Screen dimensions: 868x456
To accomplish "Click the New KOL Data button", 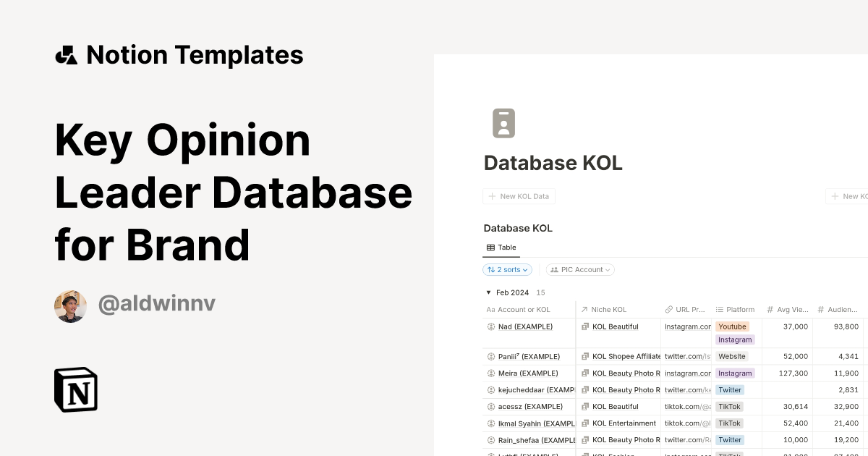I will click(519, 196).
